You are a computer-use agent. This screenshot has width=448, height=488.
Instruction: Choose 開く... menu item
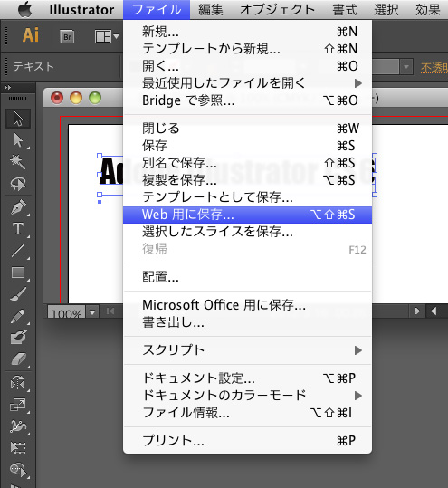247,66
